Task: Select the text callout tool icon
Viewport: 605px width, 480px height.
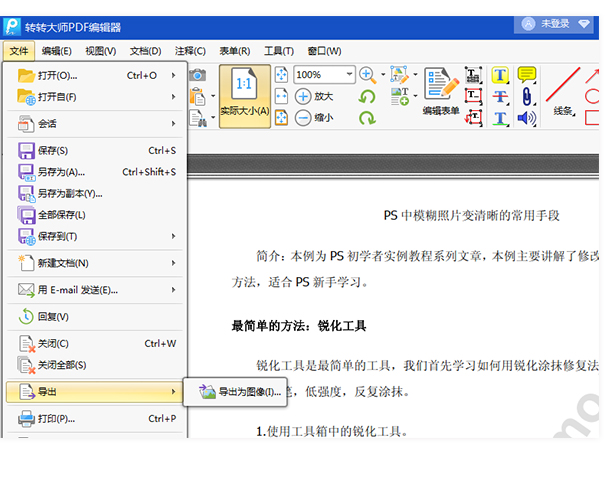Action: 473,118
